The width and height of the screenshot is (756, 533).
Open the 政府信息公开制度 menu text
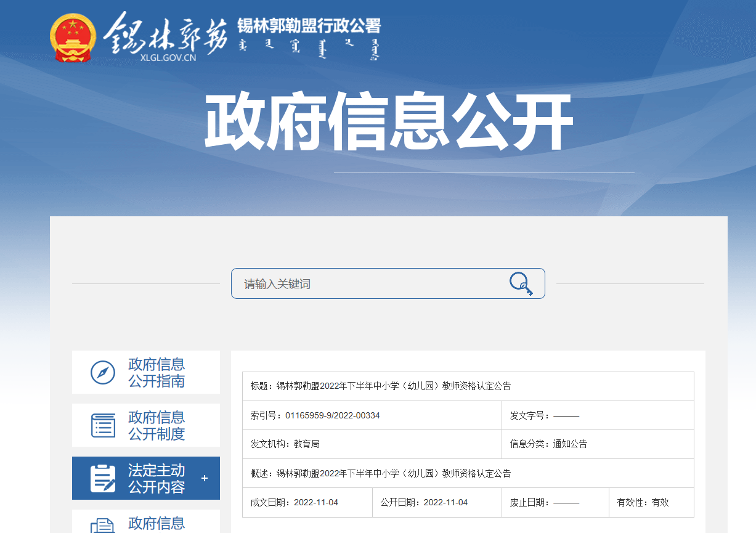pos(156,426)
